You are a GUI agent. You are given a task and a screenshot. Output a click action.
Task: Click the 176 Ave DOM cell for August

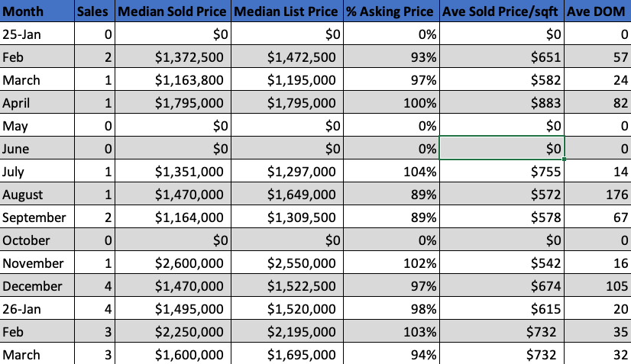(x=598, y=195)
